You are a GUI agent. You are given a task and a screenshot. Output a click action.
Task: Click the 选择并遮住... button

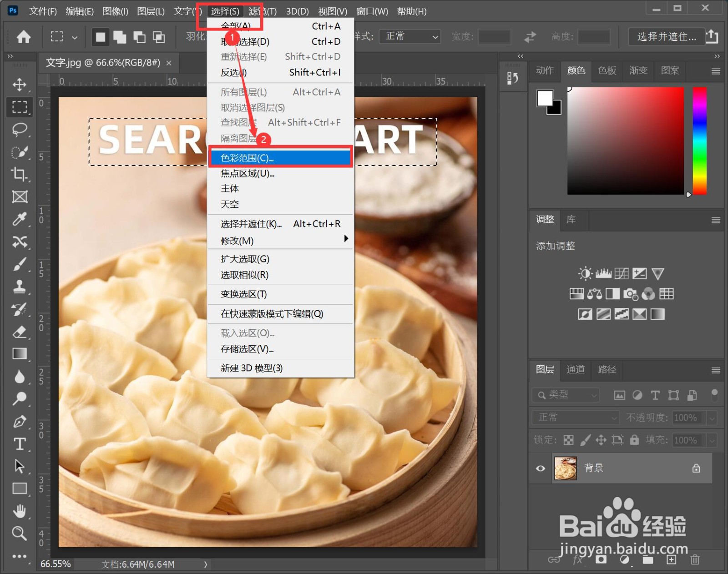pyautogui.click(x=667, y=36)
